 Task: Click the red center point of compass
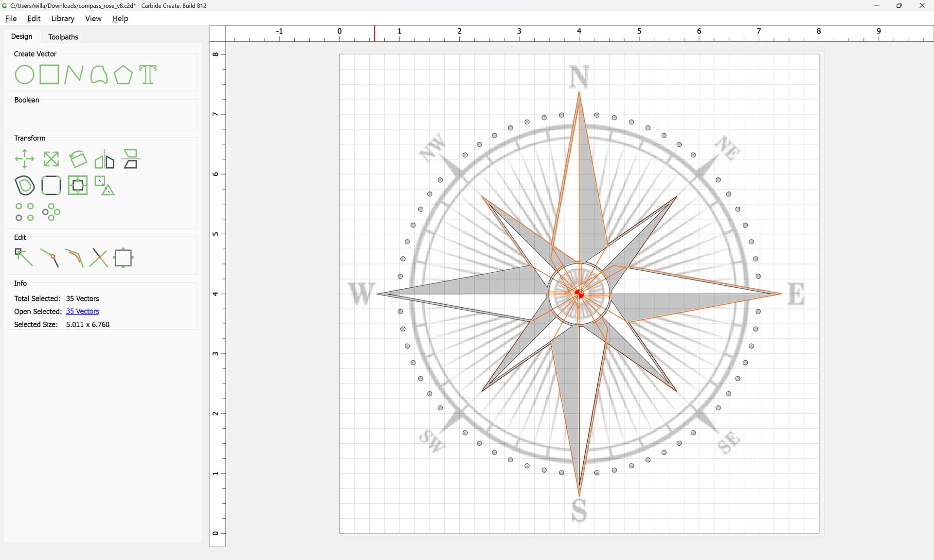[579, 294]
